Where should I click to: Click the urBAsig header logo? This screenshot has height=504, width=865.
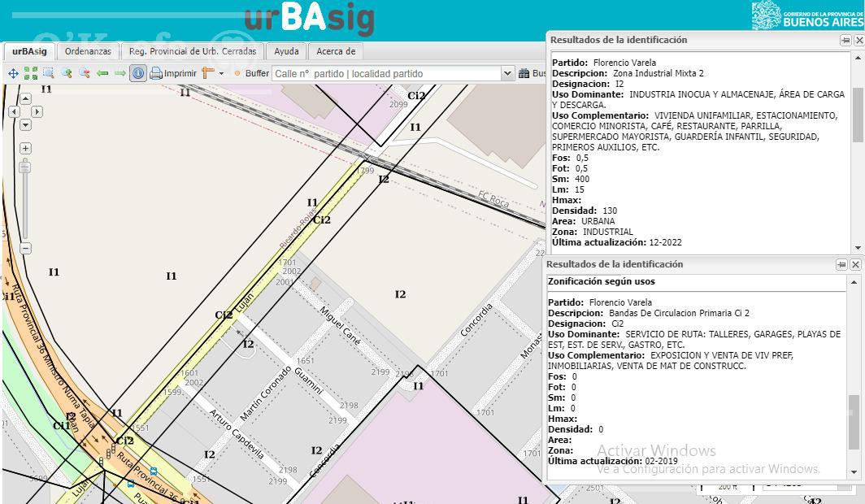[309, 20]
